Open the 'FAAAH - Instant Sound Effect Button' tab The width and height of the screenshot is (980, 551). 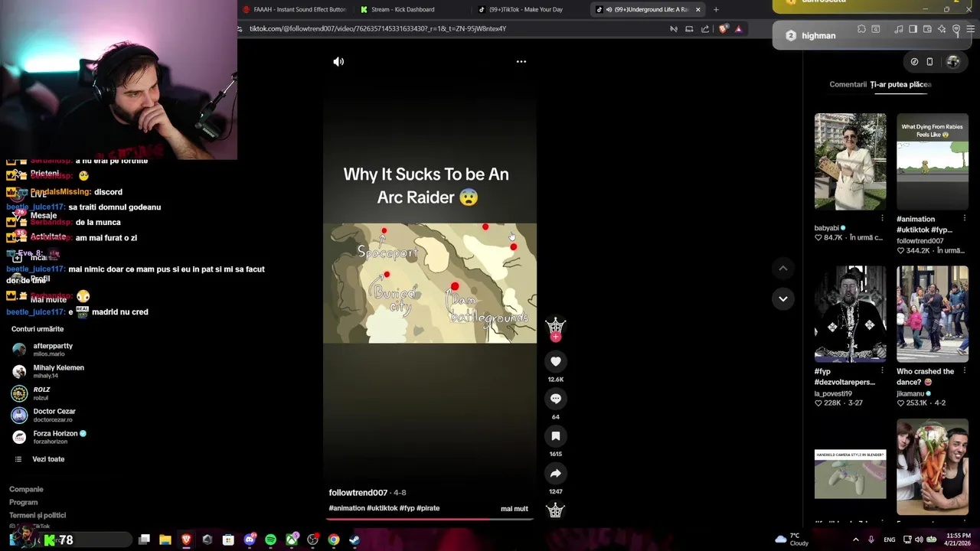tap(295, 9)
